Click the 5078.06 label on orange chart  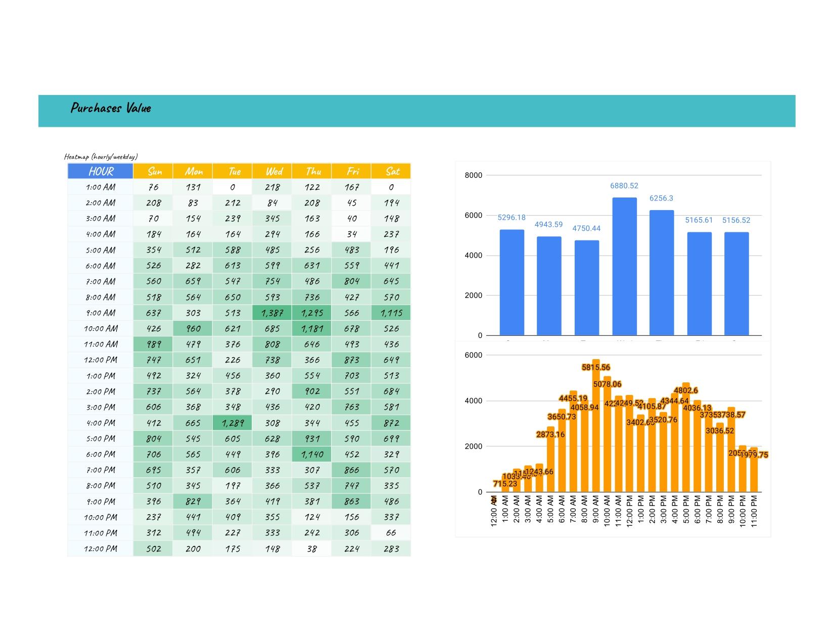607,384
